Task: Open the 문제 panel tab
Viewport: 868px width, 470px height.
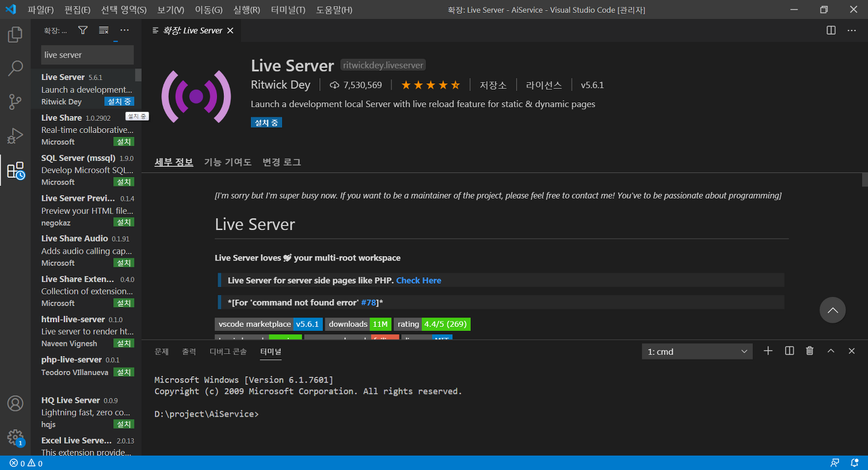Action: point(161,351)
